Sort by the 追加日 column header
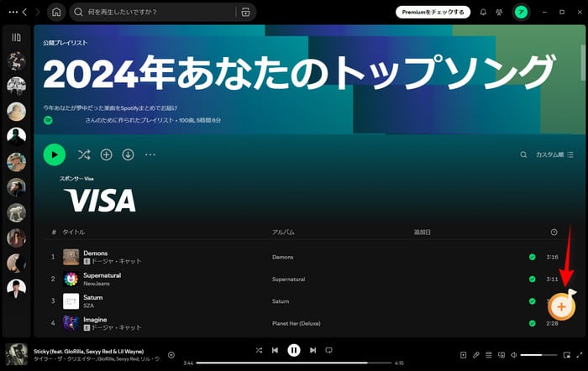The width and height of the screenshot is (588, 371). [423, 232]
